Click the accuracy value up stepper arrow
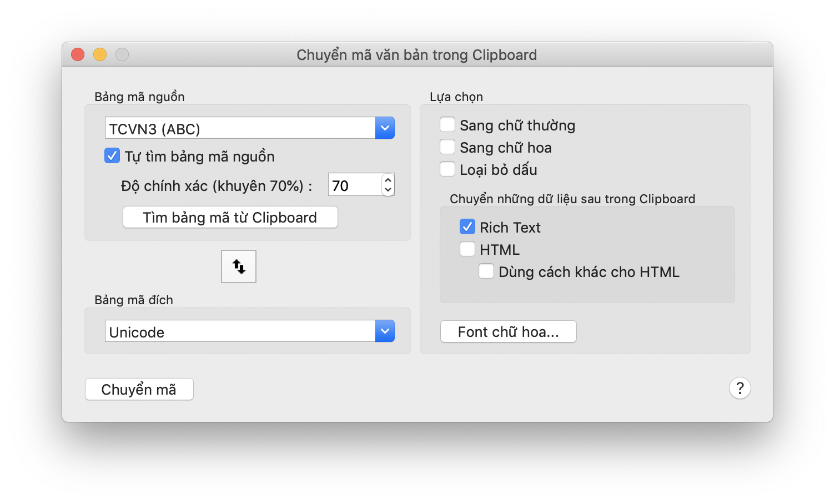Screen dimensions: 835x504 coord(388,180)
